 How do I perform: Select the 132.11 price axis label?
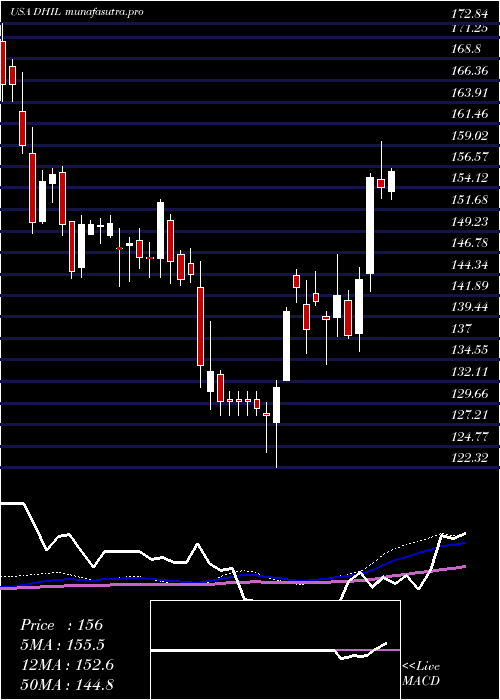[469, 372]
